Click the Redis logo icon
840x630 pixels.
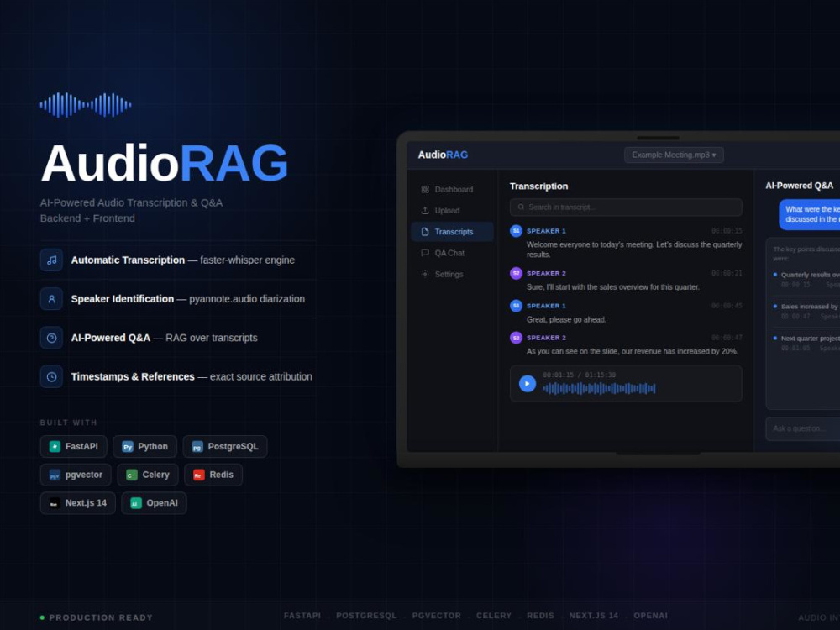coord(199,475)
